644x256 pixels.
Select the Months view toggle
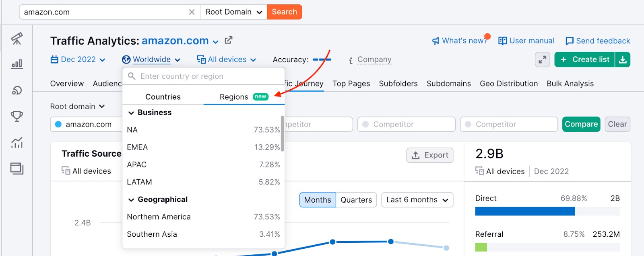[318, 200]
